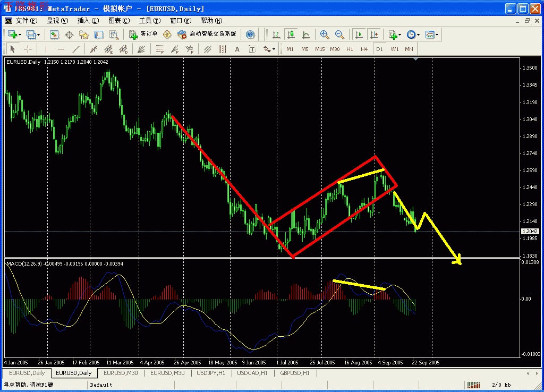This screenshot has width=544, height=392.
Task: Open the 图表(C) menu
Action: (119, 21)
